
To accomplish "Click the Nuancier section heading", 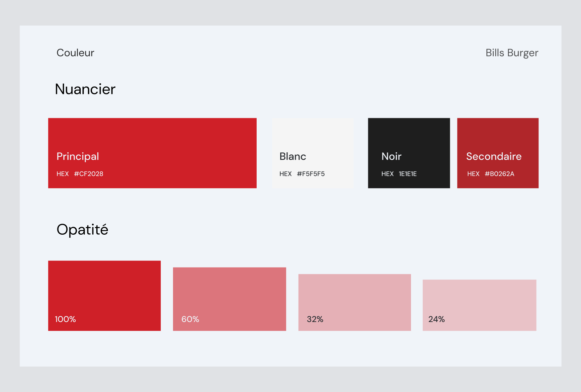I will click(85, 89).
